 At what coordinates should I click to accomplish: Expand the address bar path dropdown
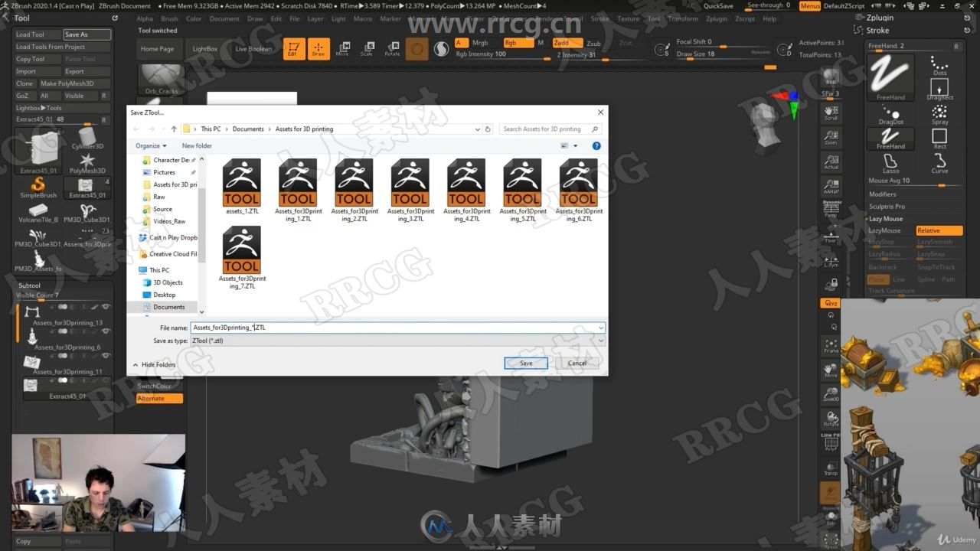click(x=477, y=129)
